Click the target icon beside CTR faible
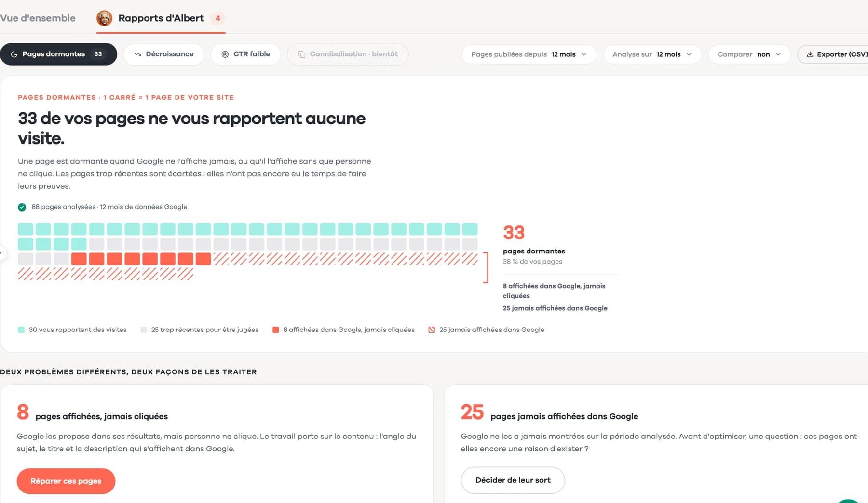 coord(225,54)
